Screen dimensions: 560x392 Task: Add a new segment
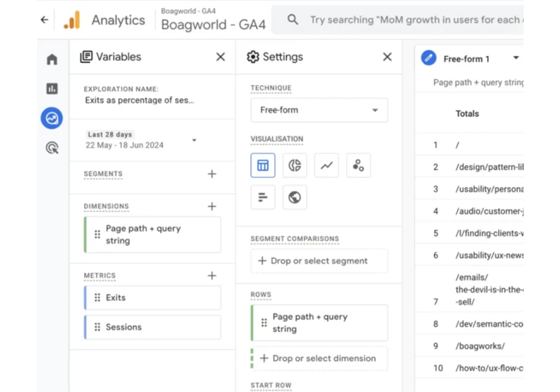tap(212, 174)
